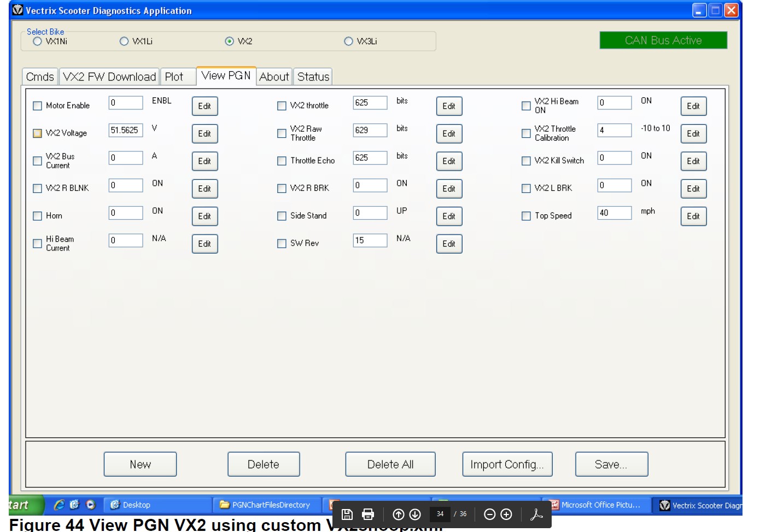
Task: Go to next page with down arrow
Action: point(415,514)
